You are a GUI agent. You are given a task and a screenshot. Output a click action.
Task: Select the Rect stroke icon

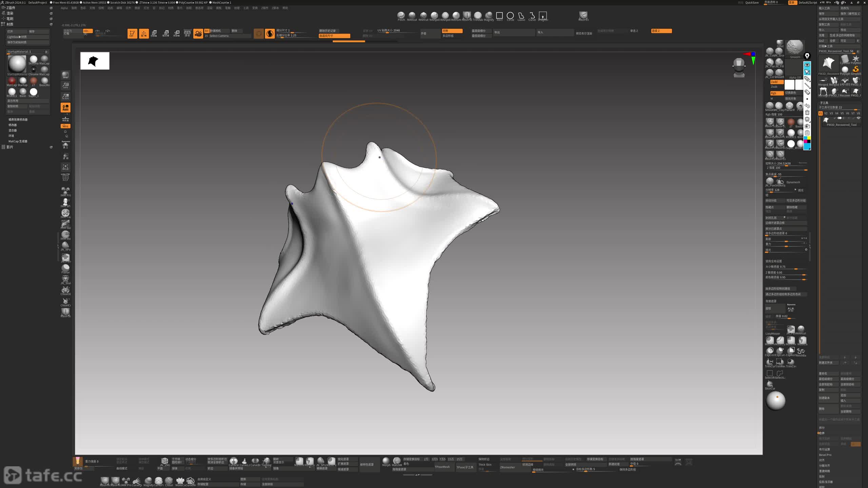click(x=499, y=16)
